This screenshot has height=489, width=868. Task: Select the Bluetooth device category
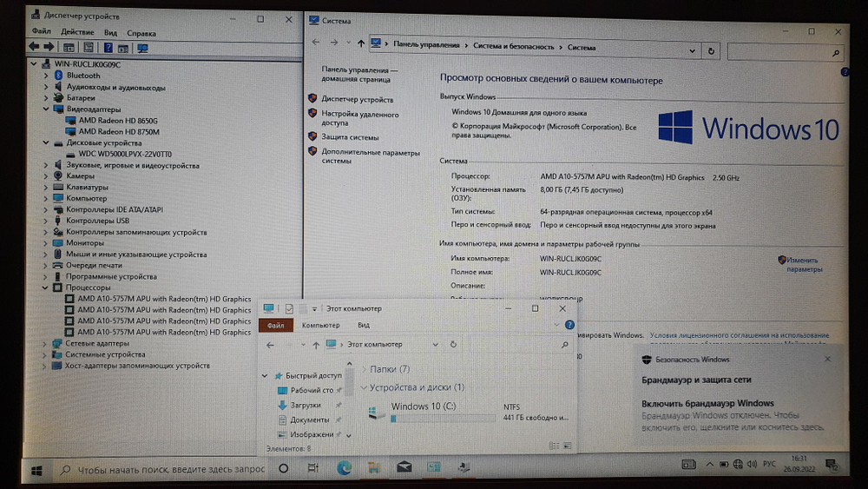coord(83,76)
